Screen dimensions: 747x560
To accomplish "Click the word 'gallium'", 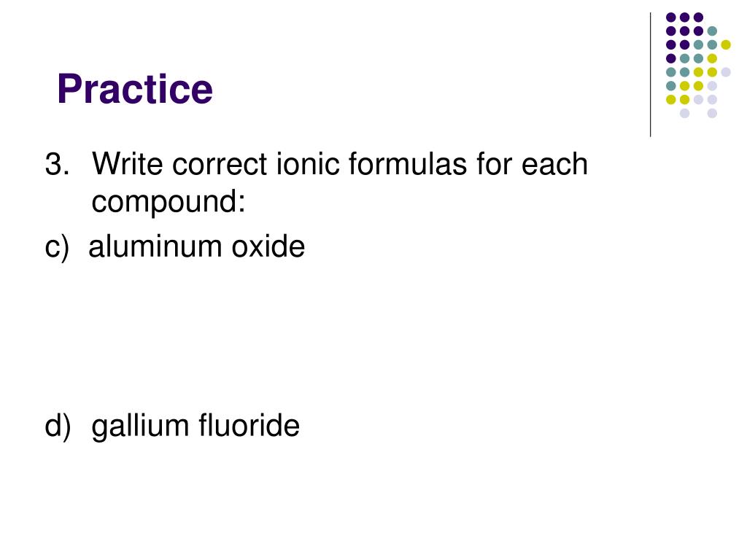I will click(141, 426).
